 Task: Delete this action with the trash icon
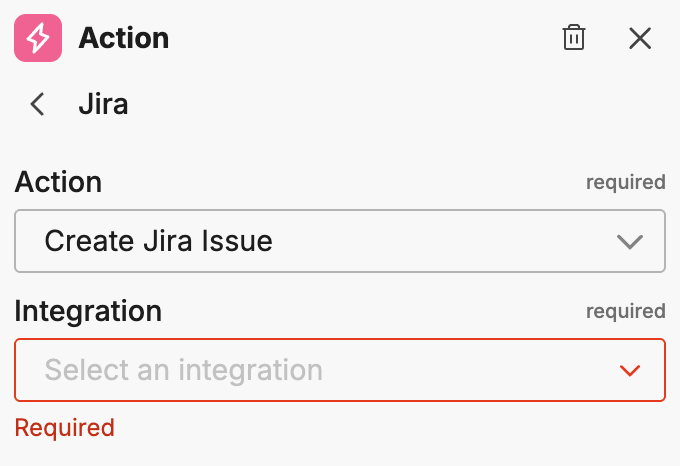click(574, 38)
